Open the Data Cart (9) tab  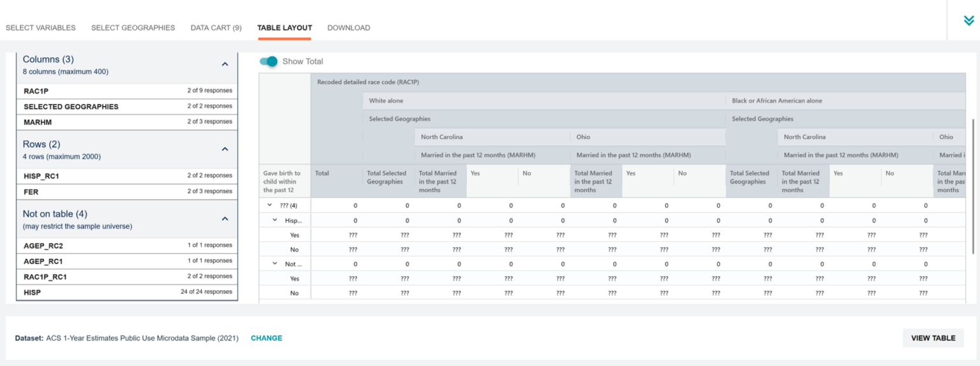216,28
